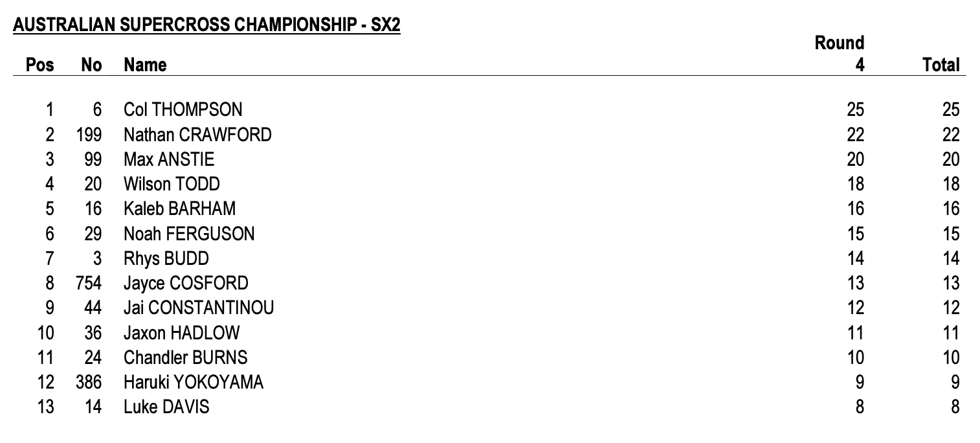Screen dimensions: 980x443
Task: Click rider name Col THOMPSON
Action: (183, 109)
